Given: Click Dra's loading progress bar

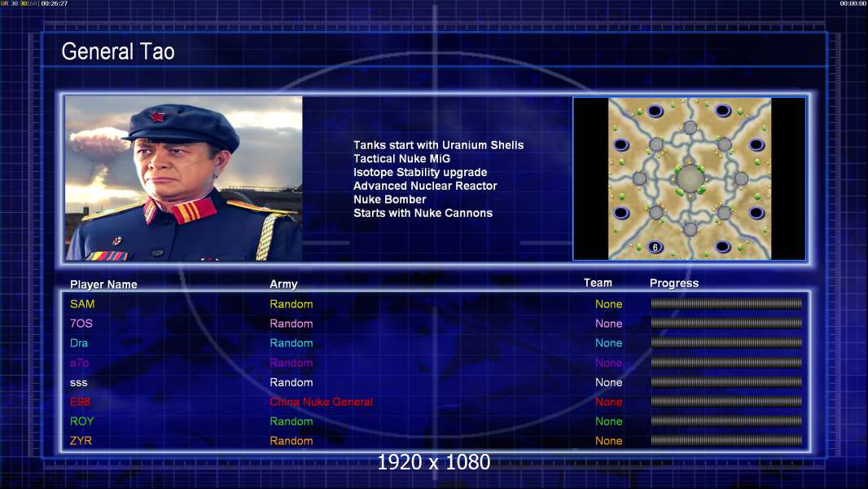Looking at the screenshot, I should [726, 343].
